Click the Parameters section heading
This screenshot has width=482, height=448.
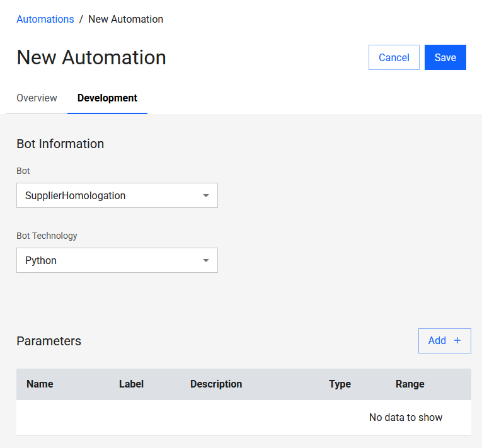(49, 341)
